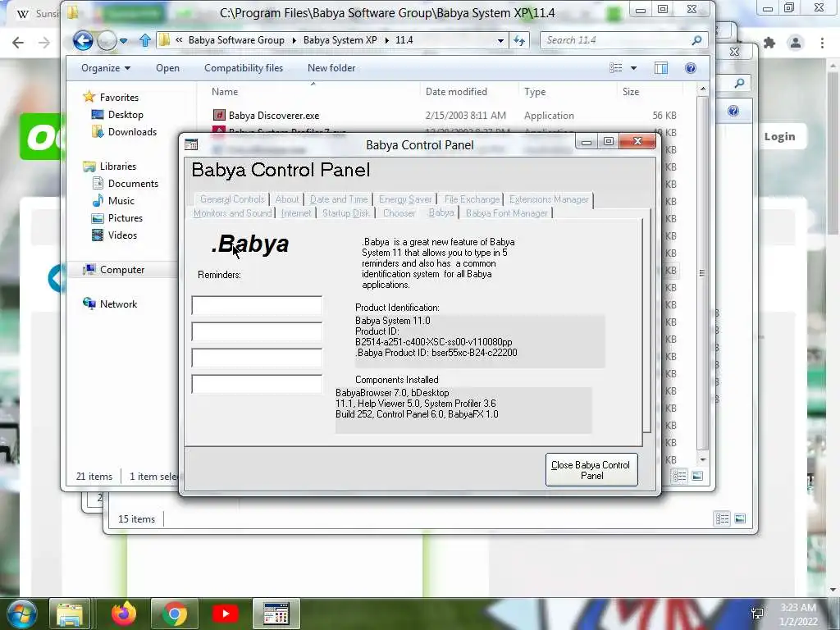This screenshot has width=840, height=630.
Task: Open YouTube app from the taskbar
Action: coord(225,614)
